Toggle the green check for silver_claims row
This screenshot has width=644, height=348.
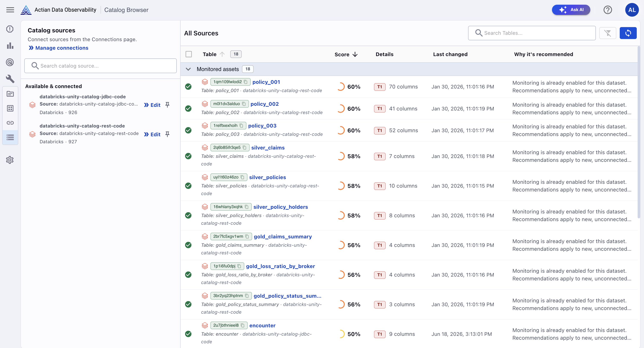[x=188, y=156]
